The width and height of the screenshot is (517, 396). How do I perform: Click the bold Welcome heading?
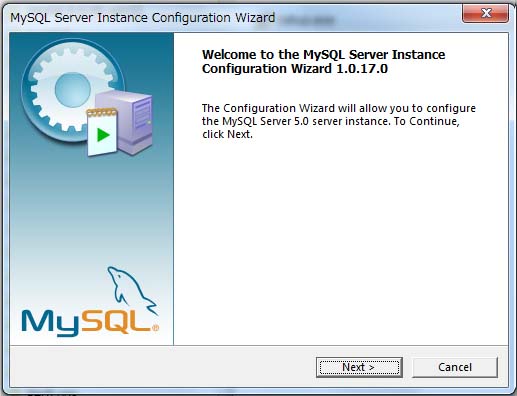tap(323, 62)
